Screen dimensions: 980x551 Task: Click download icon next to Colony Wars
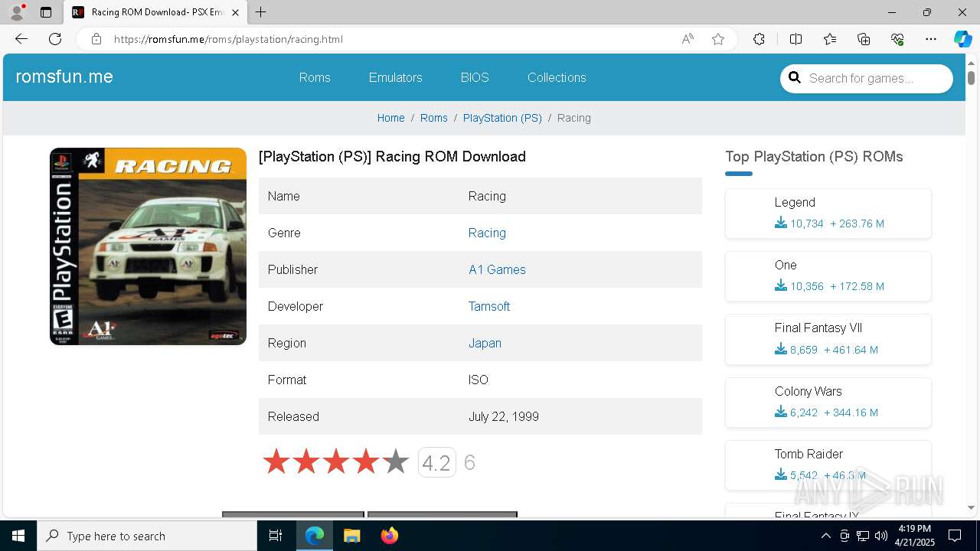pos(781,412)
